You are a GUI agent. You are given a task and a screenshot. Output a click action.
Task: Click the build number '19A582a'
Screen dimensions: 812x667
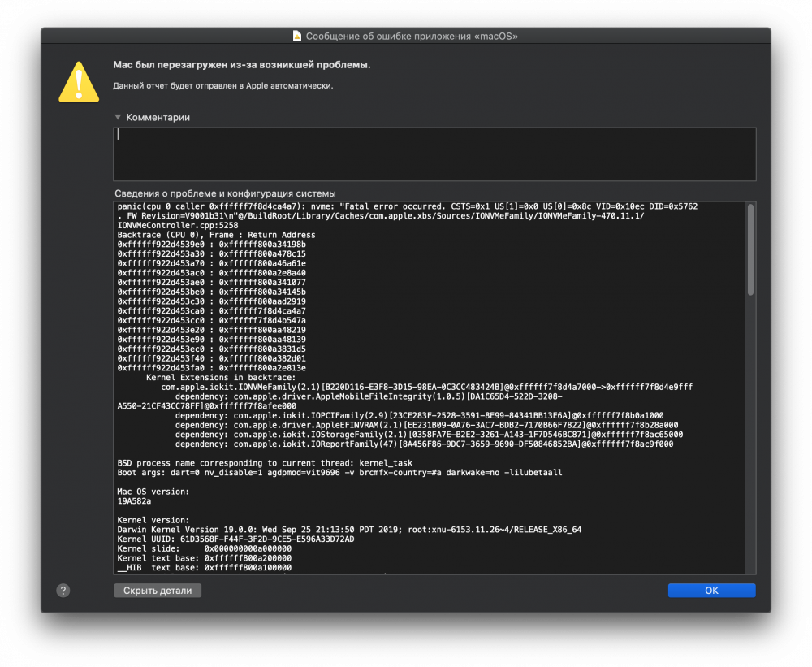coord(134,501)
